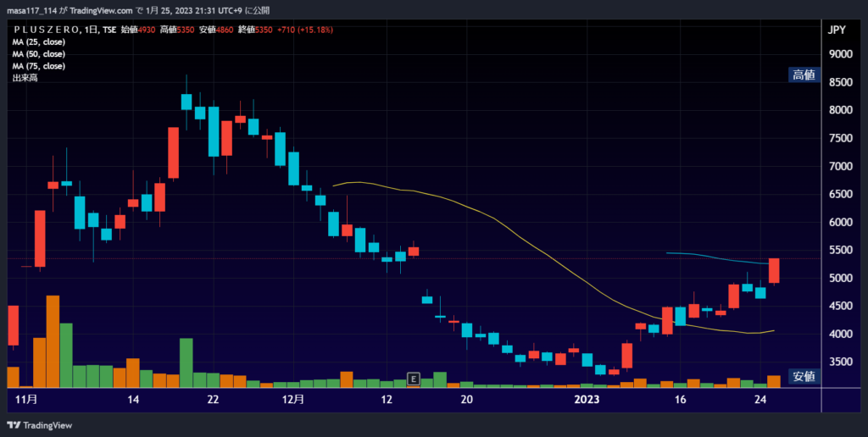The image size is (868, 437).
Task: Click the latest red candle at 5350
Action: pyautogui.click(x=774, y=270)
